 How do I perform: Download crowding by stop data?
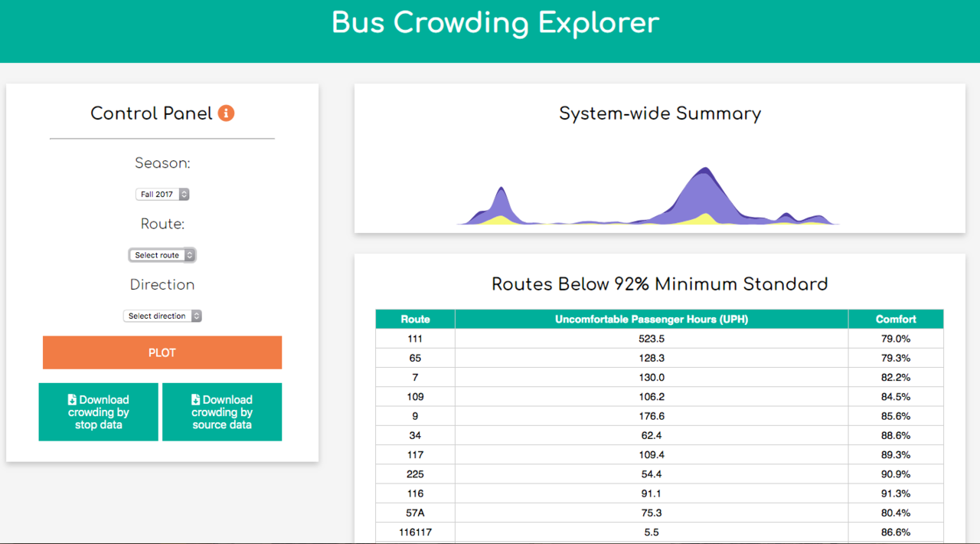click(99, 412)
